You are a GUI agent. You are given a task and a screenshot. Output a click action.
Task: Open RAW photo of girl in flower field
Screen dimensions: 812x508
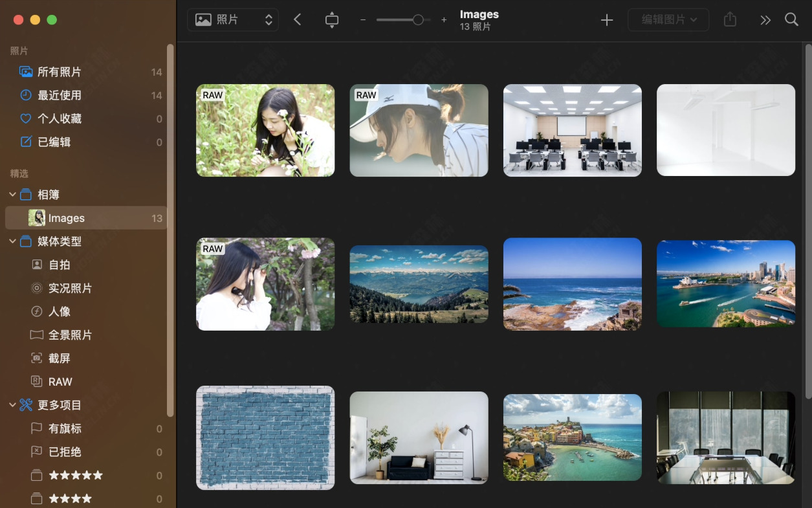(x=265, y=130)
